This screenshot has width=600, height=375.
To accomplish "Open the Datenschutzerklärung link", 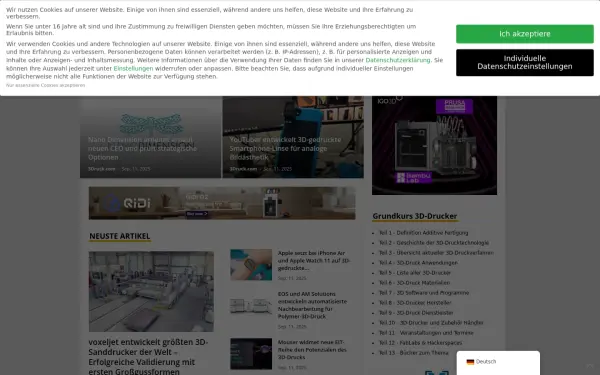I will (x=398, y=60).
